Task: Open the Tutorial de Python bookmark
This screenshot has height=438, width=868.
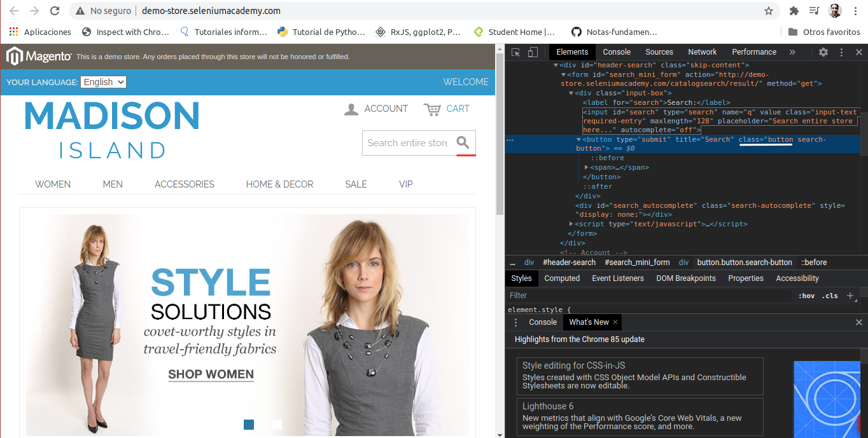Action: [321, 32]
